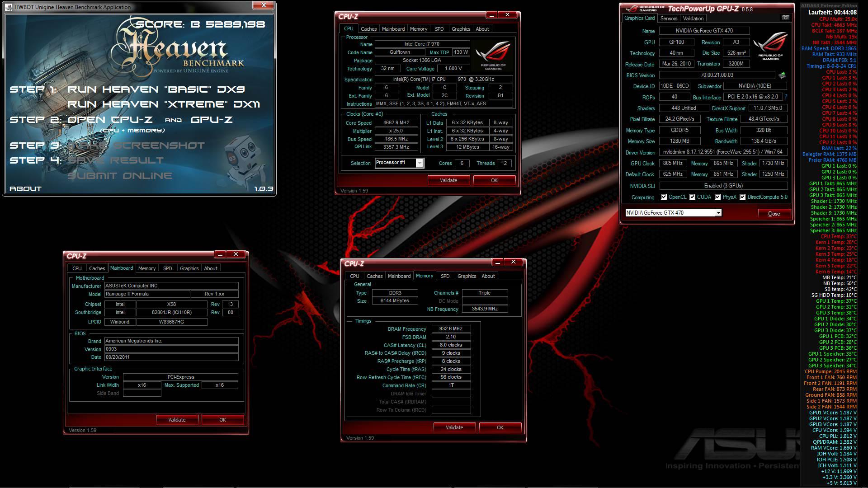868x488 pixels.
Task: Minimize the CPU-Z Mainboard window
Action: tap(220, 254)
